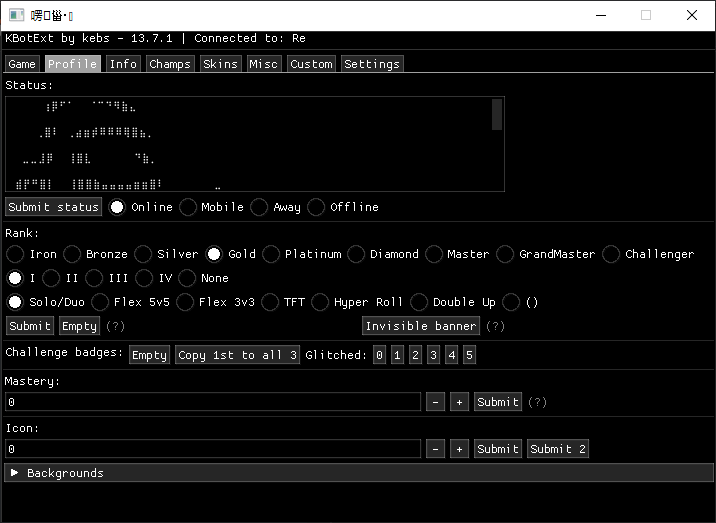The image size is (716, 523).
Task: Click the Submit 2 button for Icon
Action: pyautogui.click(x=558, y=449)
